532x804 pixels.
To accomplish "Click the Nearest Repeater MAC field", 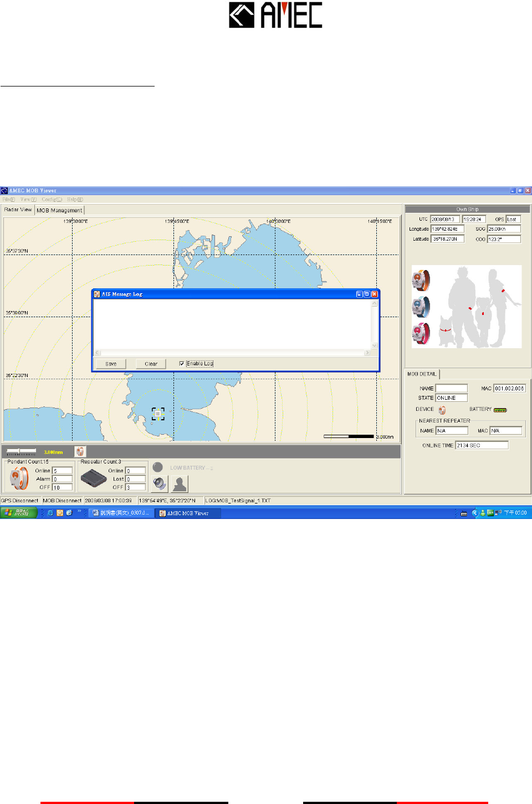I will [506, 430].
